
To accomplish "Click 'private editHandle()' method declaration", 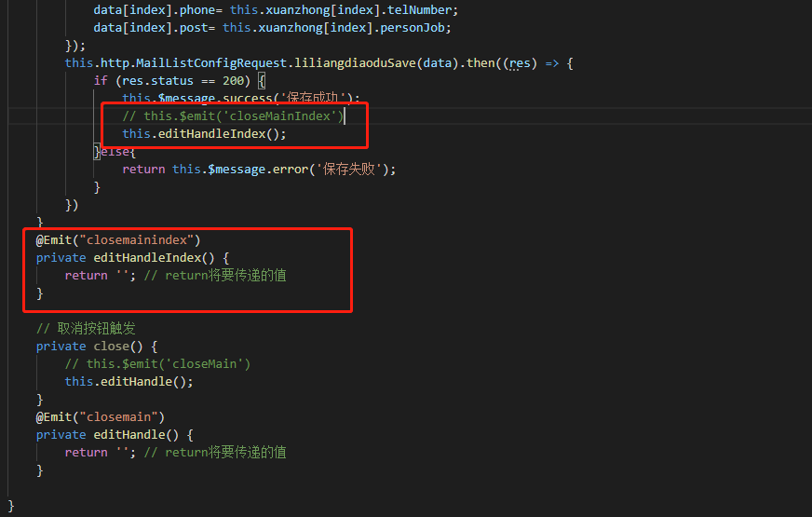I will click(107, 435).
